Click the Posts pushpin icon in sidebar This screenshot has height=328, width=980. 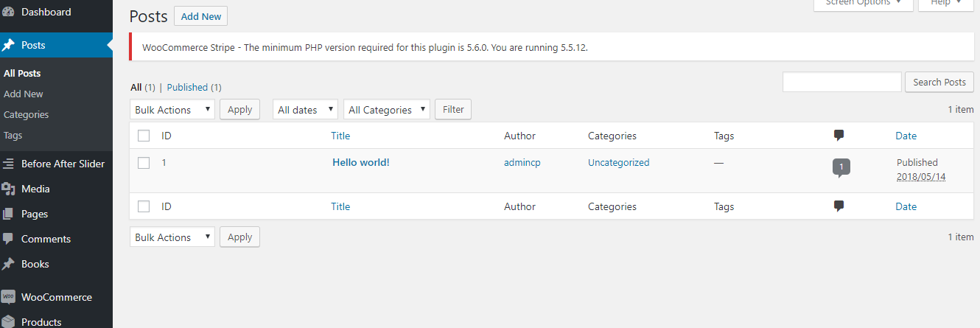tap(8, 45)
